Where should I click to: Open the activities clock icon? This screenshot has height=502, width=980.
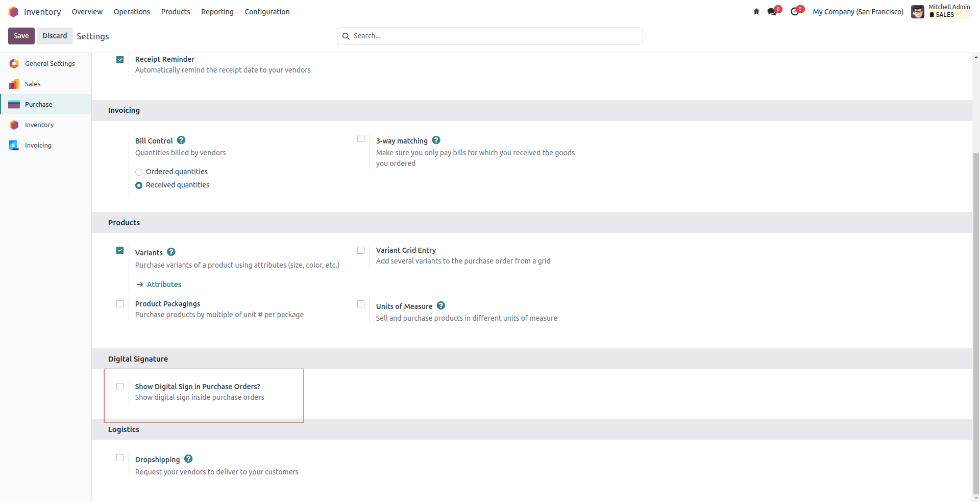795,12
